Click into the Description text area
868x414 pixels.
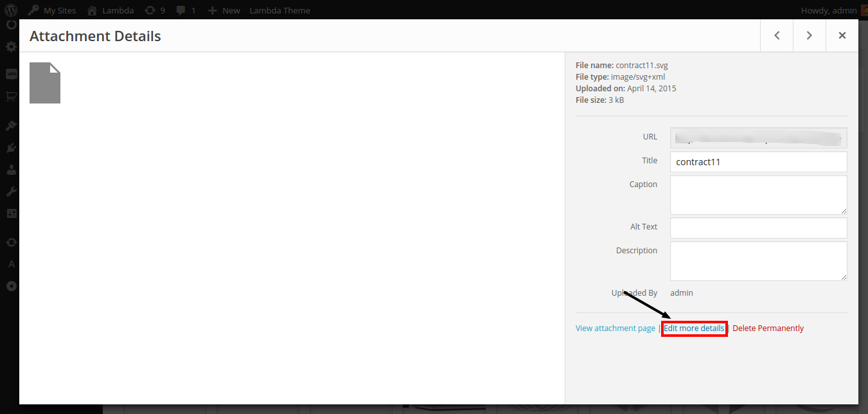pyautogui.click(x=758, y=261)
